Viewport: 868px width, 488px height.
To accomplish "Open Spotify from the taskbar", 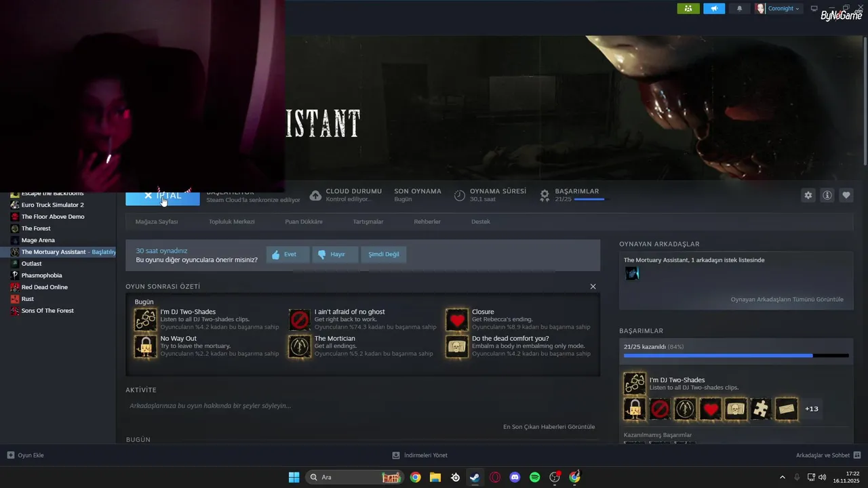I will click(x=534, y=477).
